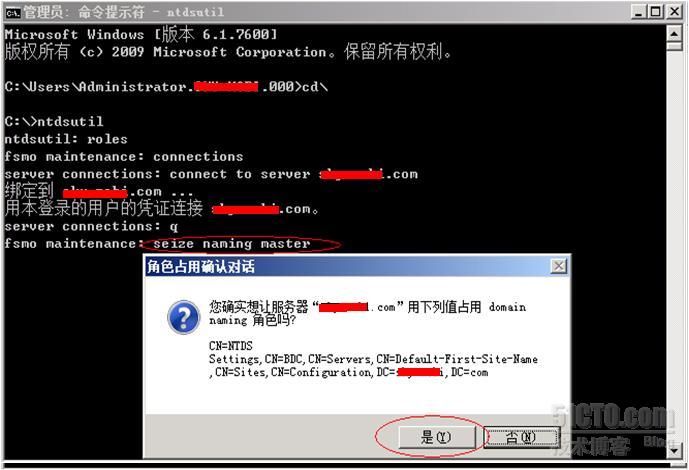Click the console scrollbar up arrow

tap(674, 33)
